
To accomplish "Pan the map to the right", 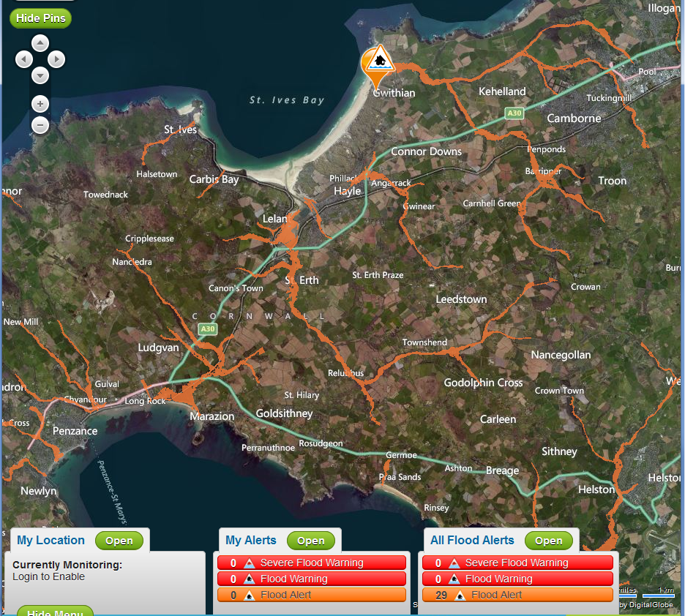I will tap(57, 59).
